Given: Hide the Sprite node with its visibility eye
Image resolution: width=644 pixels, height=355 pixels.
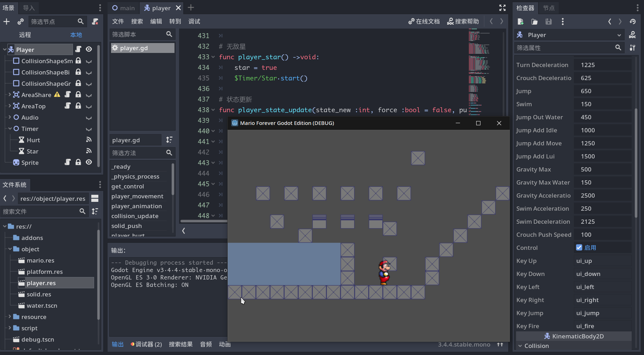Looking at the screenshot, I should tap(88, 162).
